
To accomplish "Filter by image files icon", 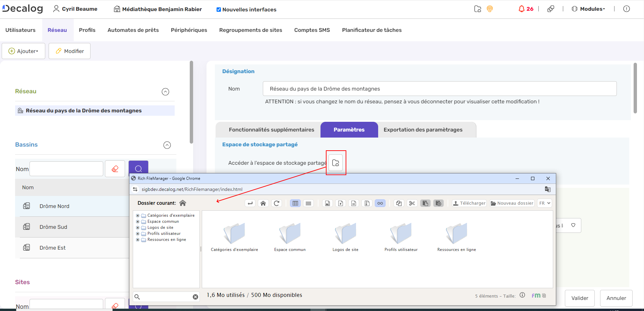I will (x=328, y=203).
